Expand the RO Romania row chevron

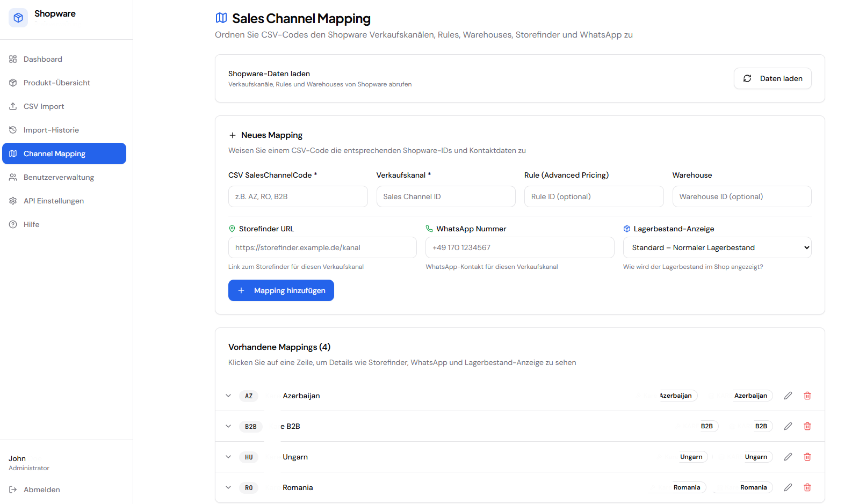point(228,487)
